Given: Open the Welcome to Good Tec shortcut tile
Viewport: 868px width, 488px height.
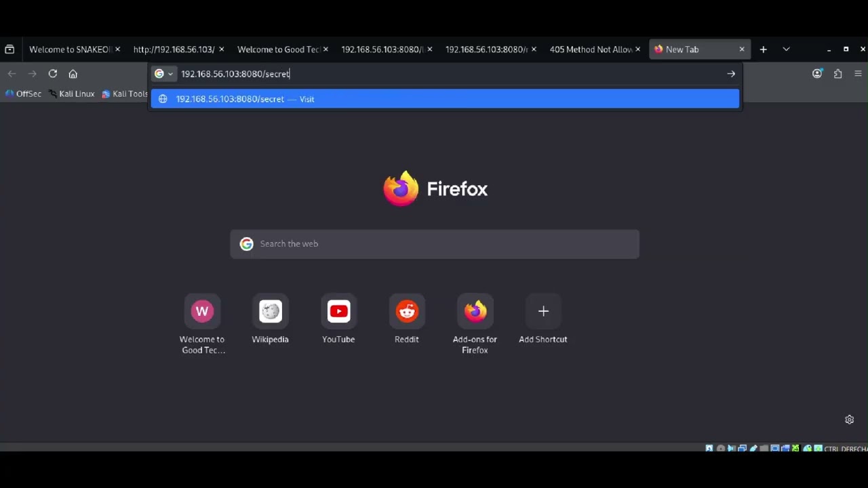Looking at the screenshot, I should click(x=202, y=325).
